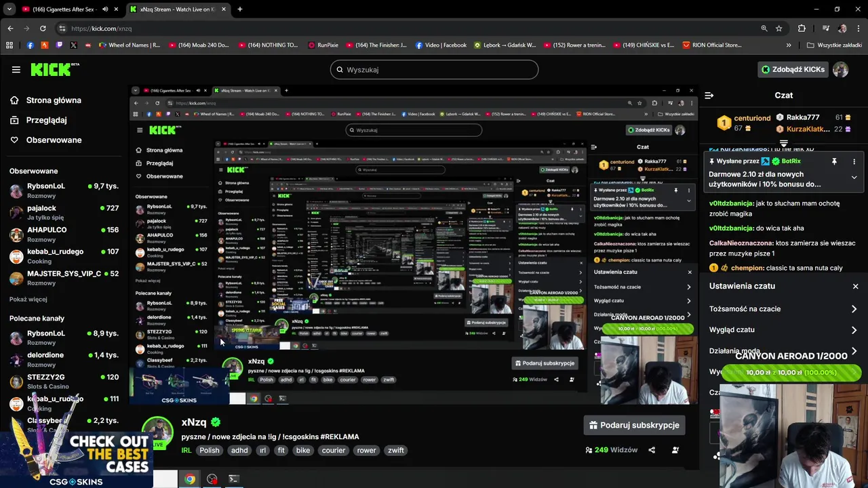Open delordione in recommended channels
868x488 pixels.
[64, 359]
